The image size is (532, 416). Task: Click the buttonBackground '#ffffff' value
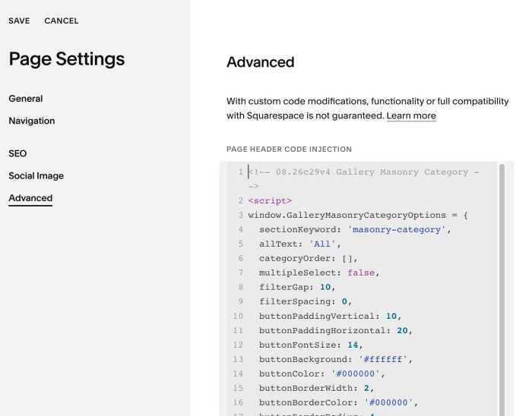382,359
